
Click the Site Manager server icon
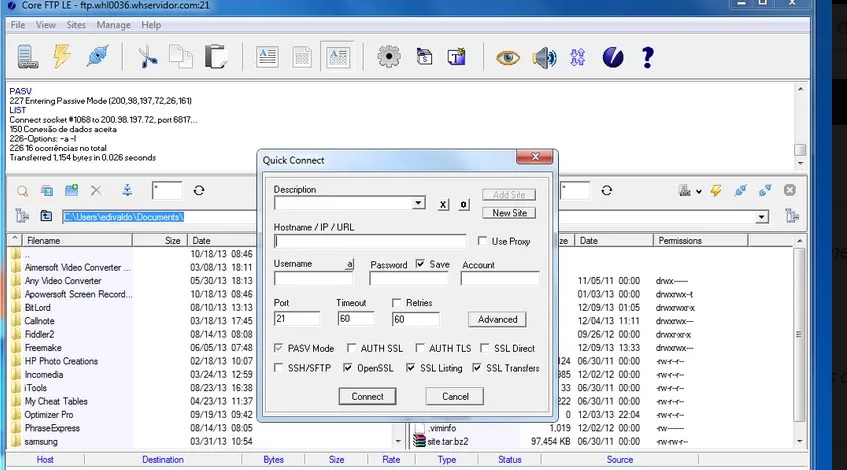click(x=27, y=57)
